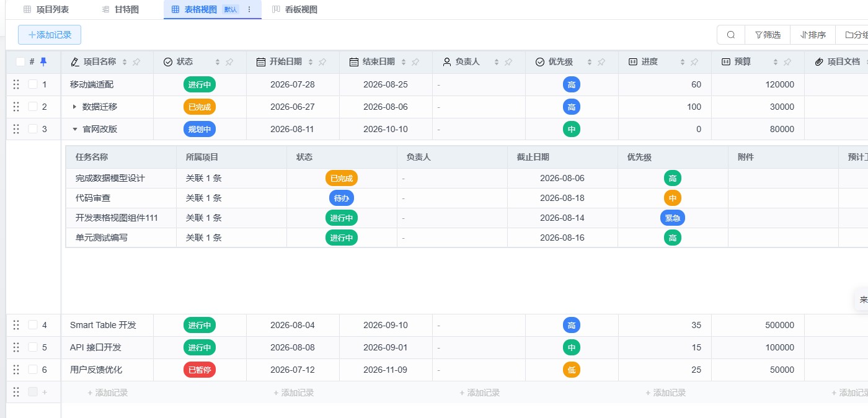Click pin icon in 项目名称 column header
The height and width of the screenshot is (418, 868).
click(136, 62)
